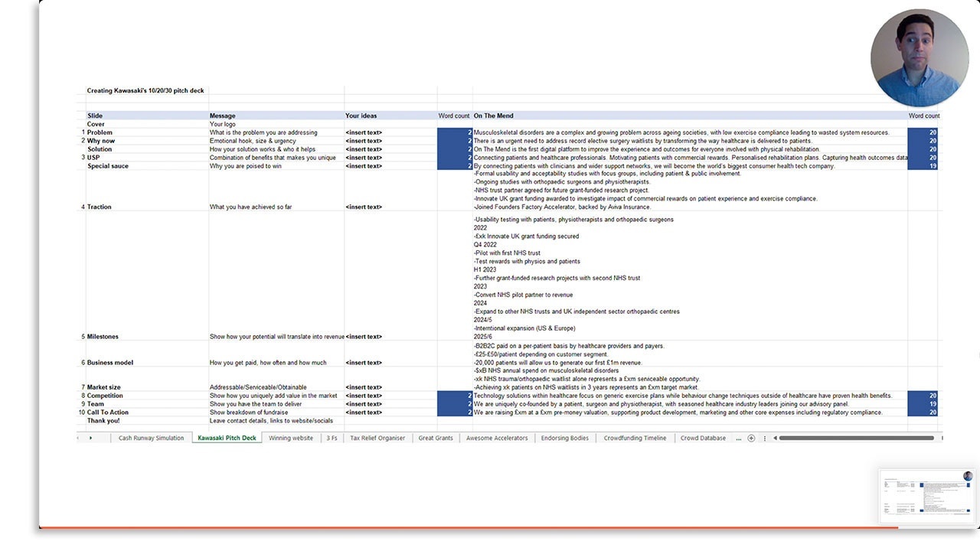Click the slide preview thumbnail in the corner
Image resolution: width=980 pixels, height=551 pixels.
click(928, 496)
